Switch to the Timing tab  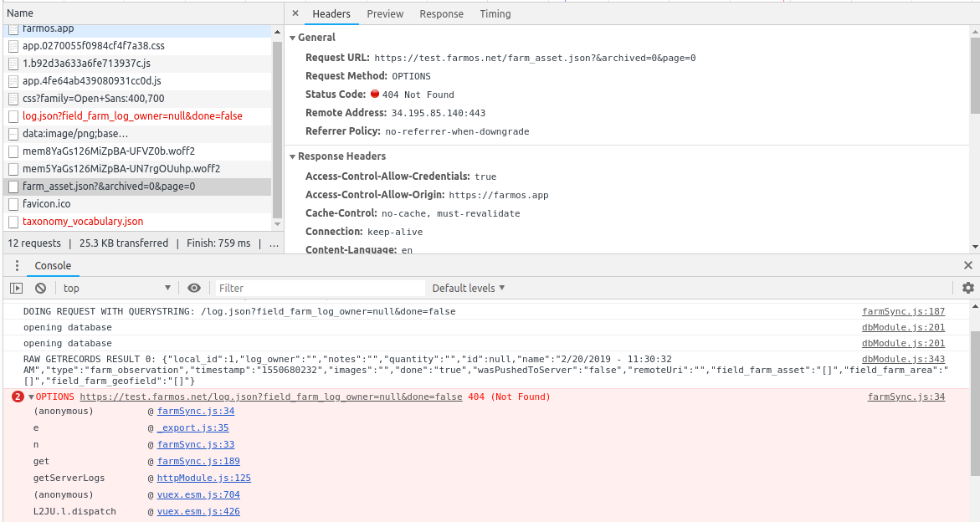[495, 14]
